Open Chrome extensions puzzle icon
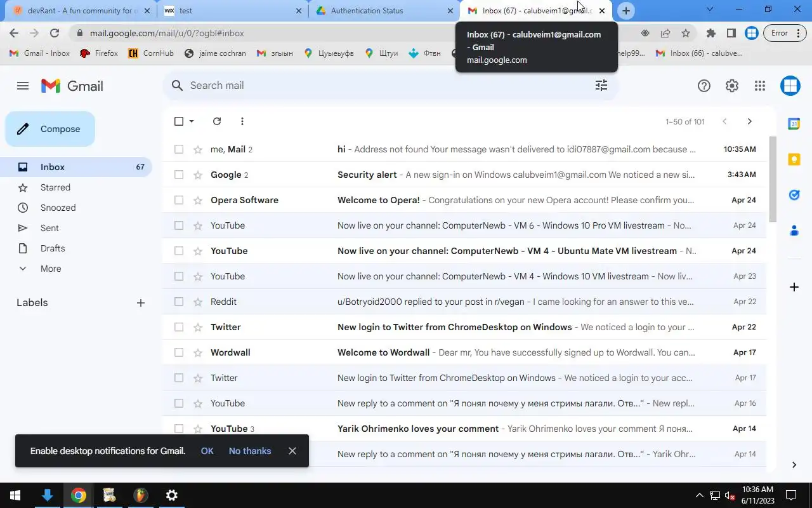 coord(710,33)
